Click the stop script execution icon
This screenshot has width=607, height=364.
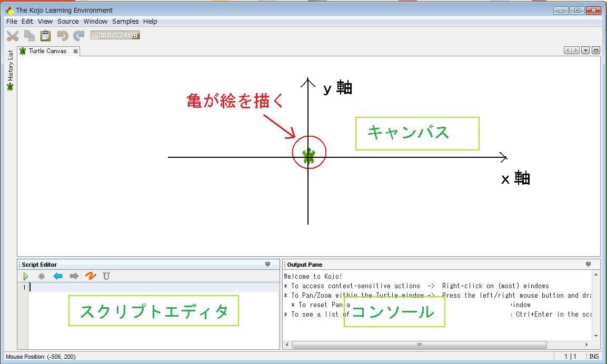click(x=42, y=276)
